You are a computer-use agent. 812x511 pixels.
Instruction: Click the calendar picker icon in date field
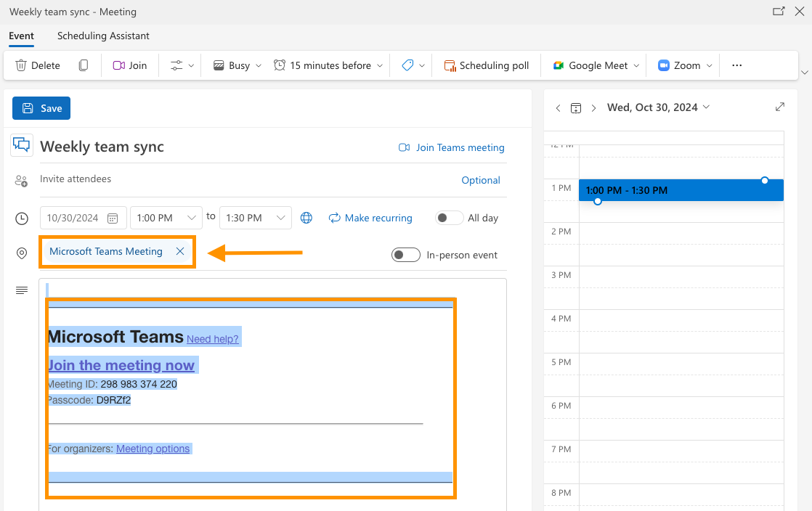pos(113,218)
